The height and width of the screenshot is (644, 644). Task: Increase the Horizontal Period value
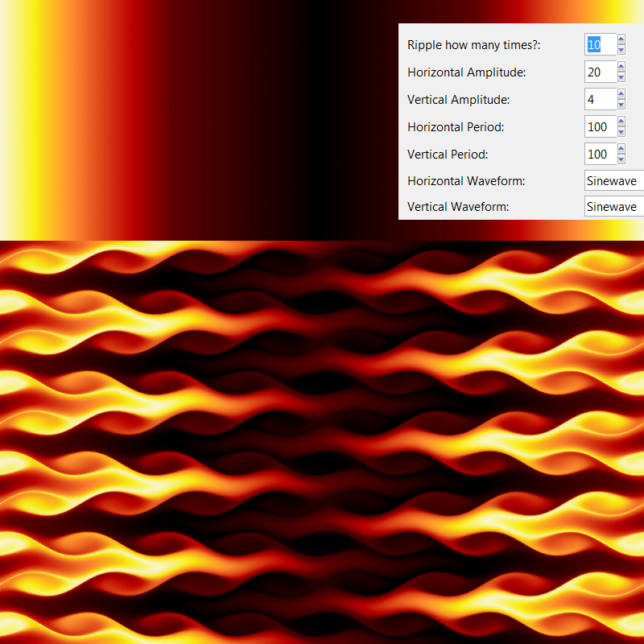[621, 122]
